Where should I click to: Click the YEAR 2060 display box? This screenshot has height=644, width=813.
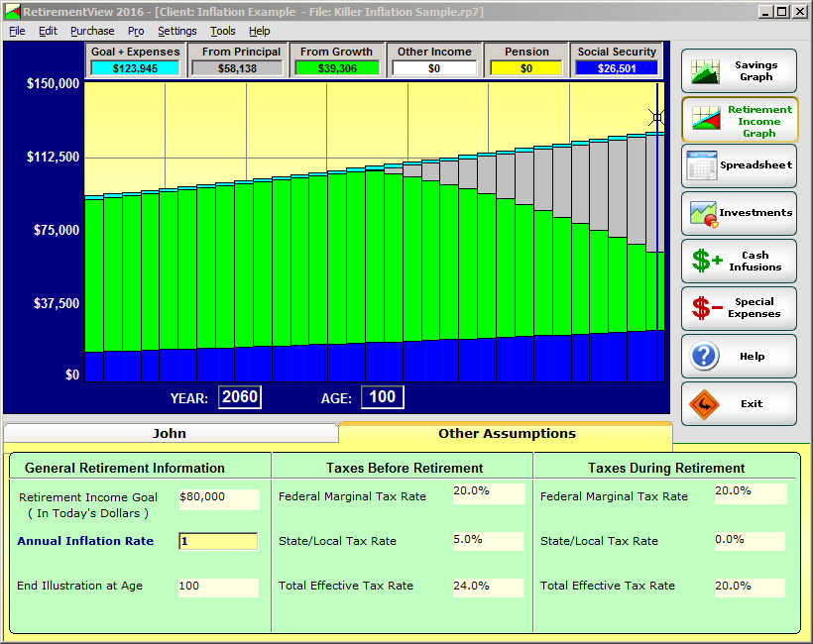[x=240, y=397]
